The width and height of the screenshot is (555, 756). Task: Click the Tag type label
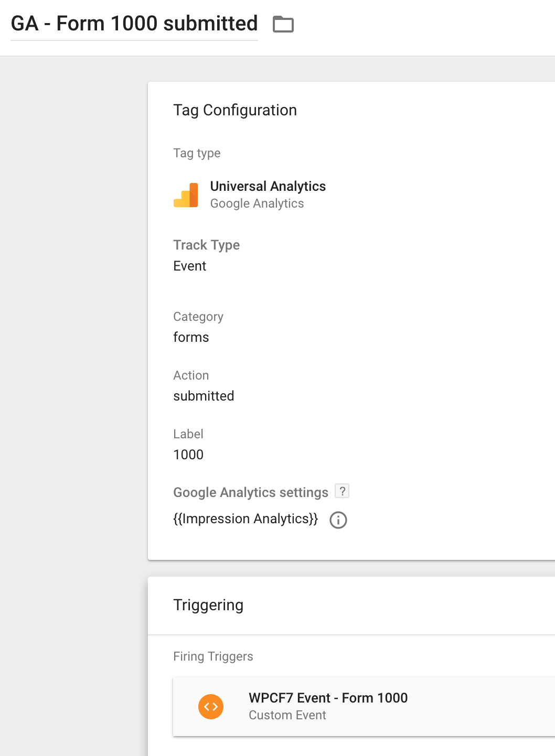tap(197, 153)
